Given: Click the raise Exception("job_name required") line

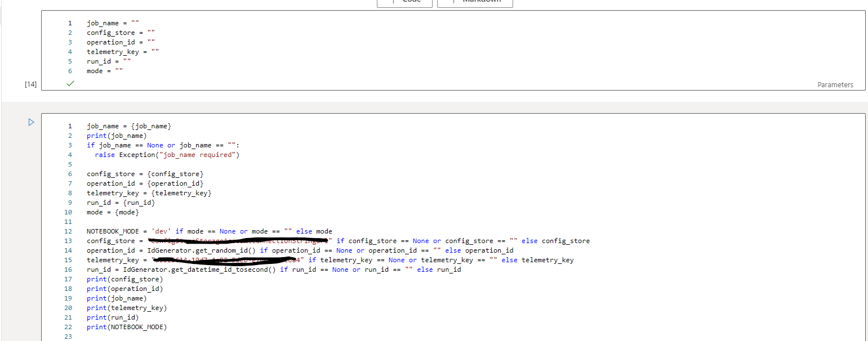Looking at the screenshot, I should tap(168, 154).
